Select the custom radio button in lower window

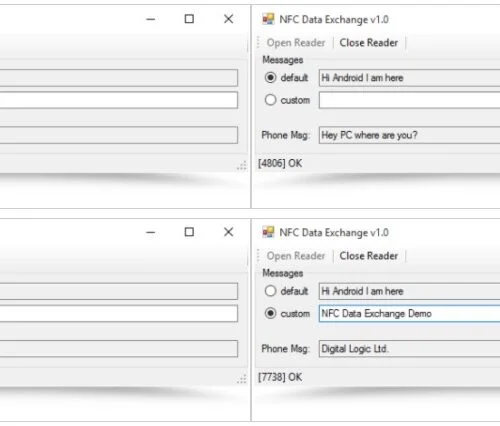pyautogui.click(x=270, y=313)
